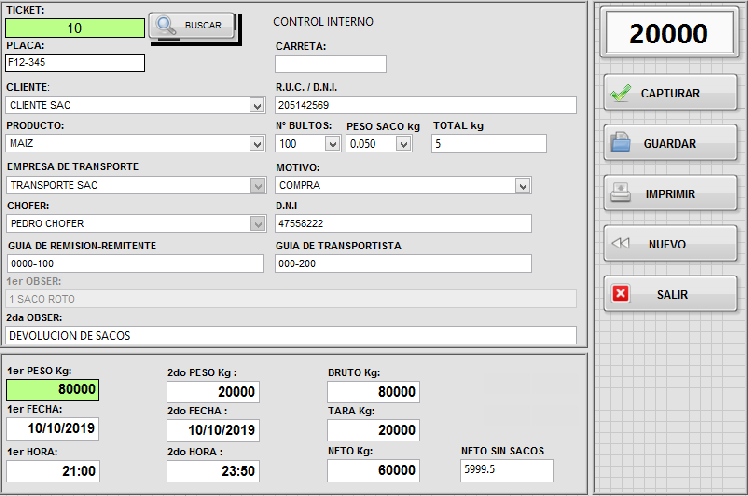Click the Neto Sin Sacos field

point(506,469)
